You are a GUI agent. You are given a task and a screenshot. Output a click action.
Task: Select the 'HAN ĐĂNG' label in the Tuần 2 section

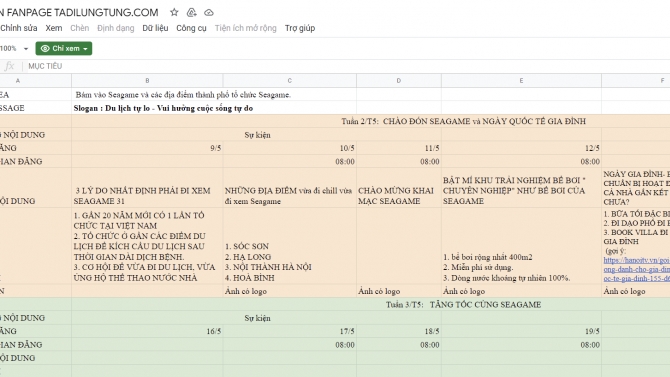coord(36,161)
